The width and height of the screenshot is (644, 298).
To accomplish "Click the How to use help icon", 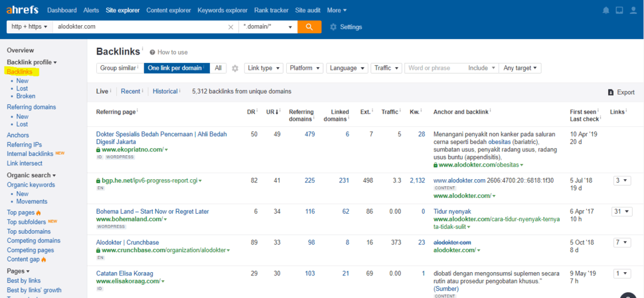I will [152, 52].
